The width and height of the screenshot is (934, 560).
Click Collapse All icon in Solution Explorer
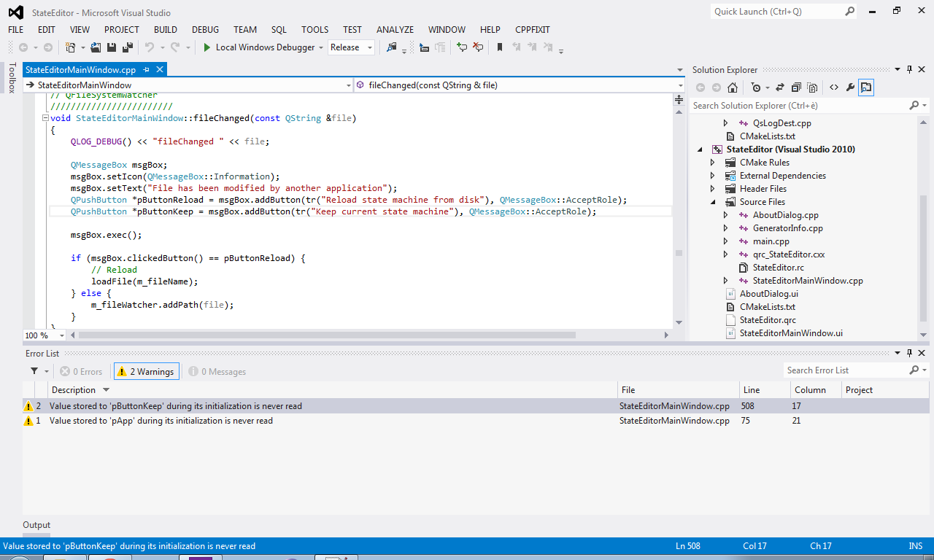pyautogui.click(x=796, y=87)
